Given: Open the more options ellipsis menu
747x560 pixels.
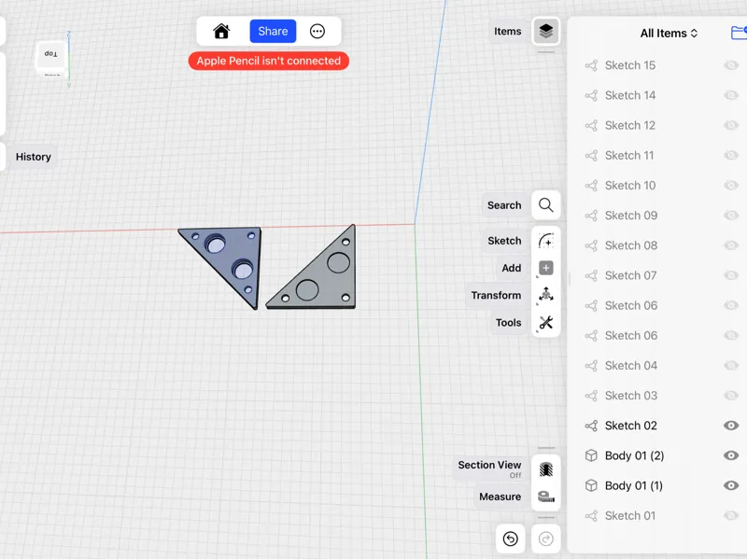Looking at the screenshot, I should (x=317, y=32).
